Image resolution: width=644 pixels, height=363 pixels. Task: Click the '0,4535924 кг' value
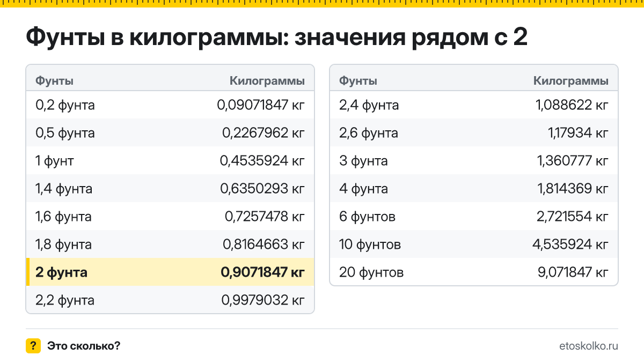[x=262, y=161]
